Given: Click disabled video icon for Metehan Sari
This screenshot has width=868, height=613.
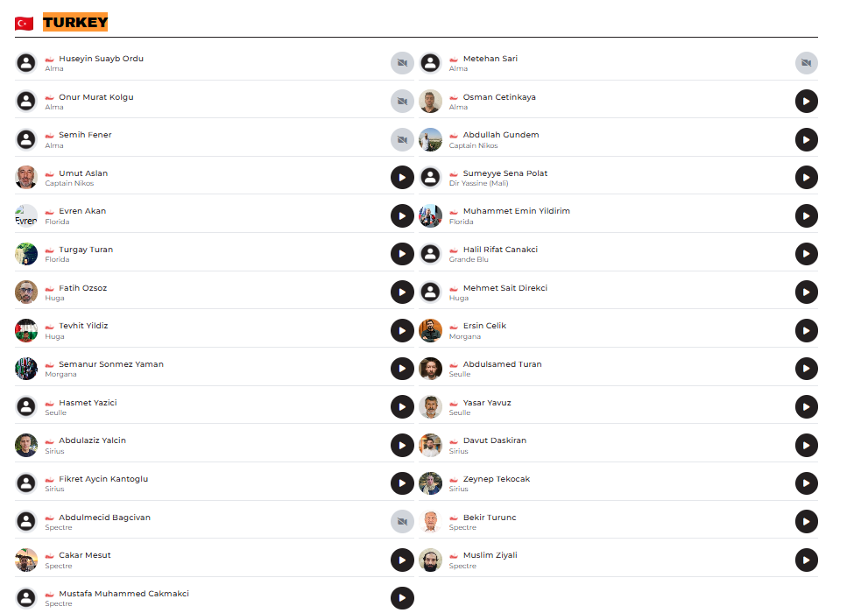Looking at the screenshot, I should (807, 63).
